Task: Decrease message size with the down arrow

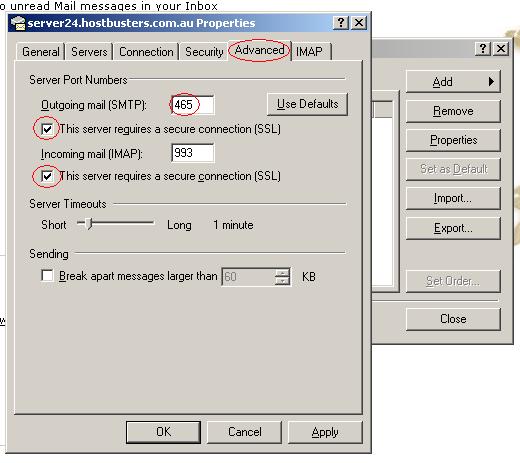Action: [282, 281]
